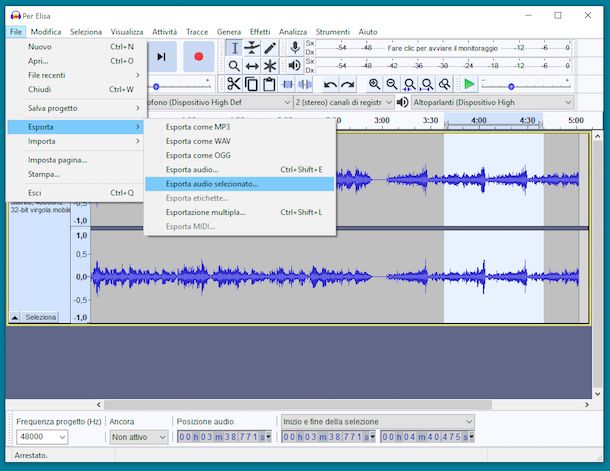Choose Esportazione multipla...
The height and width of the screenshot is (471, 610).
(240, 212)
